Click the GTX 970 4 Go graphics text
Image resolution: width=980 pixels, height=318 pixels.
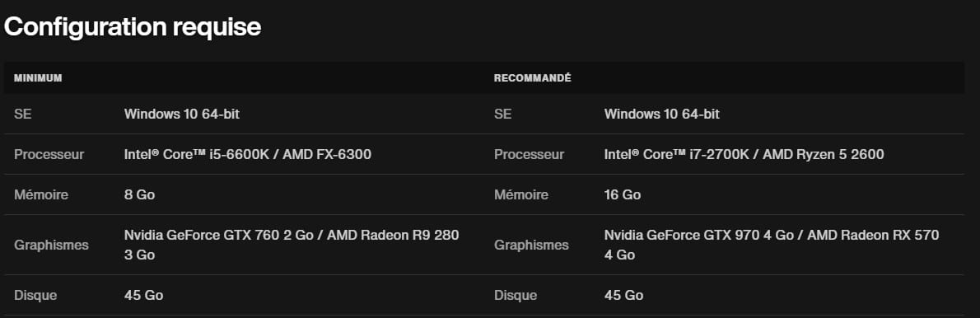click(x=772, y=245)
